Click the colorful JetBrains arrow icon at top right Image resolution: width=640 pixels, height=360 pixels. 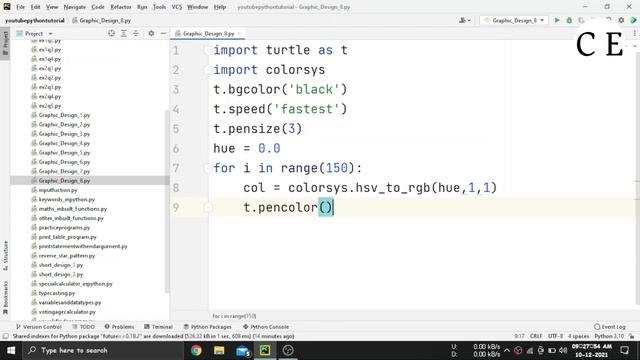[633, 20]
